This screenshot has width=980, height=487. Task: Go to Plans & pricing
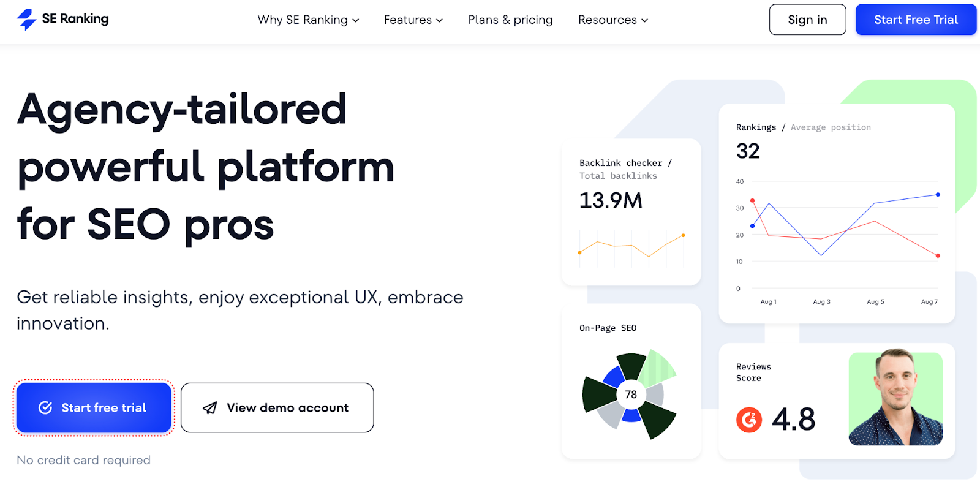point(510,20)
